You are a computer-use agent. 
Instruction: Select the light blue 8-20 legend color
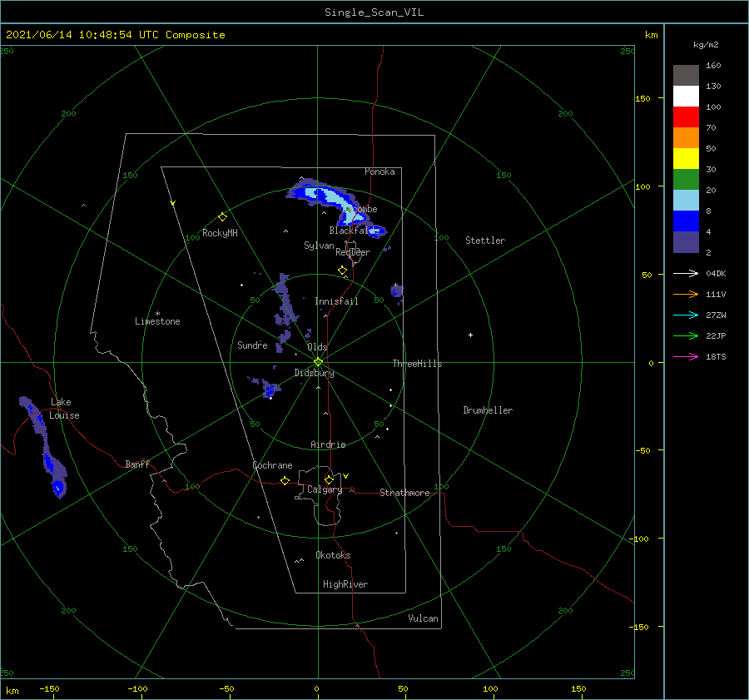pos(686,201)
